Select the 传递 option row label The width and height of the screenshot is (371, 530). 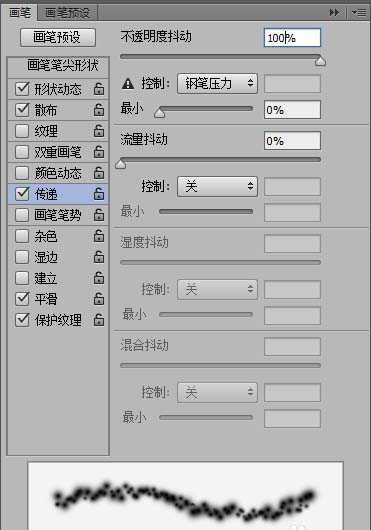click(46, 194)
